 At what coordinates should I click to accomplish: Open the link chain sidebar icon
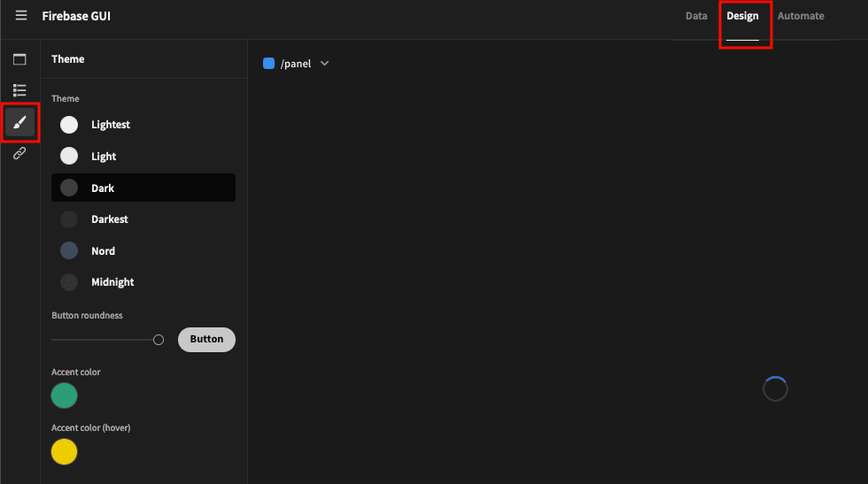19,153
